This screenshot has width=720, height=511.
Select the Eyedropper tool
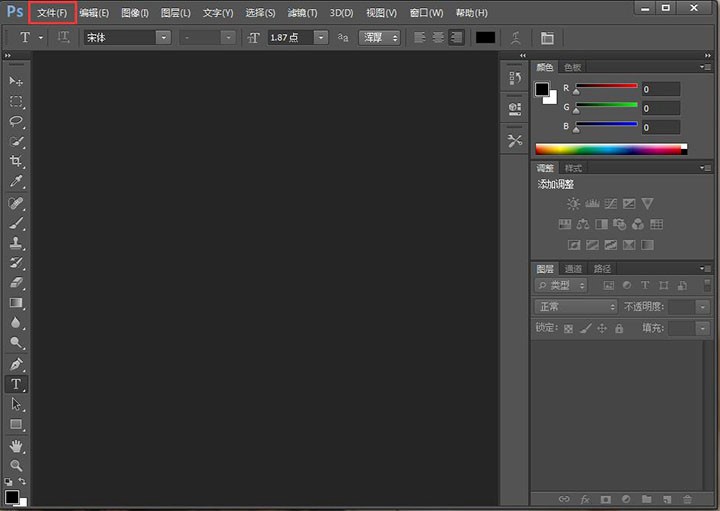coord(16,181)
